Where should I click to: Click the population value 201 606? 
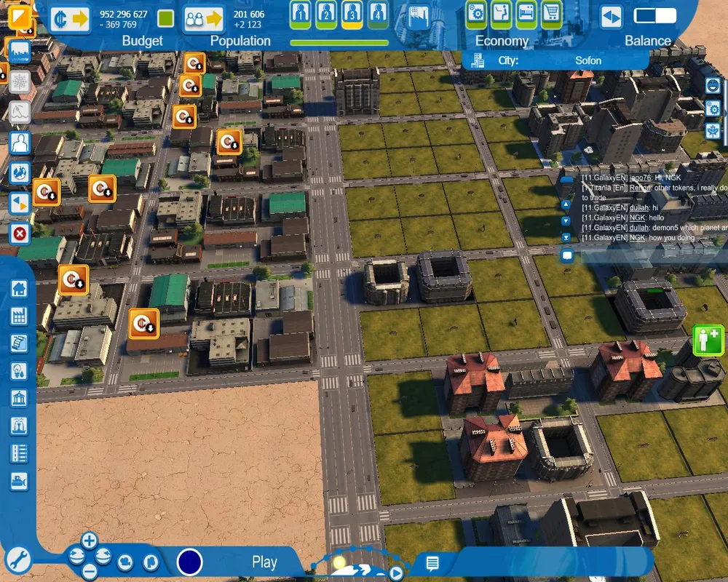pos(249,15)
